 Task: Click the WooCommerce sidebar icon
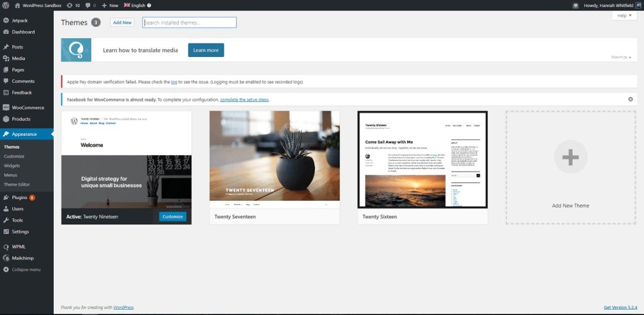pyautogui.click(x=6, y=108)
